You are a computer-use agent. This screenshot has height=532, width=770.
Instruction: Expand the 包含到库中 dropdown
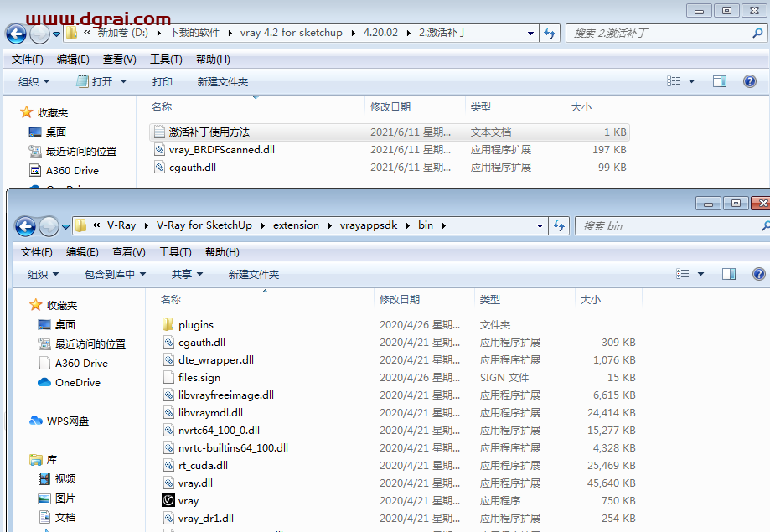tap(115, 274)
